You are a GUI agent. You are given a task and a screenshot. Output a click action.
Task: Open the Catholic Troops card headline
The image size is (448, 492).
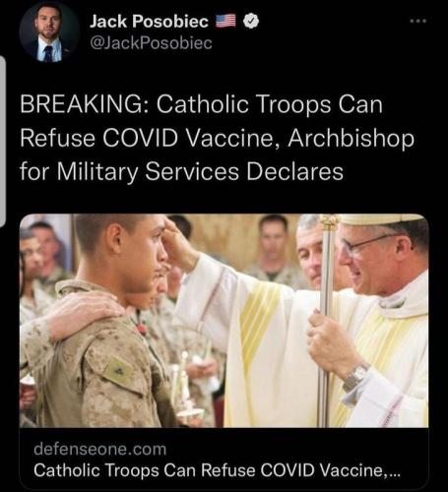coord(217,470)
